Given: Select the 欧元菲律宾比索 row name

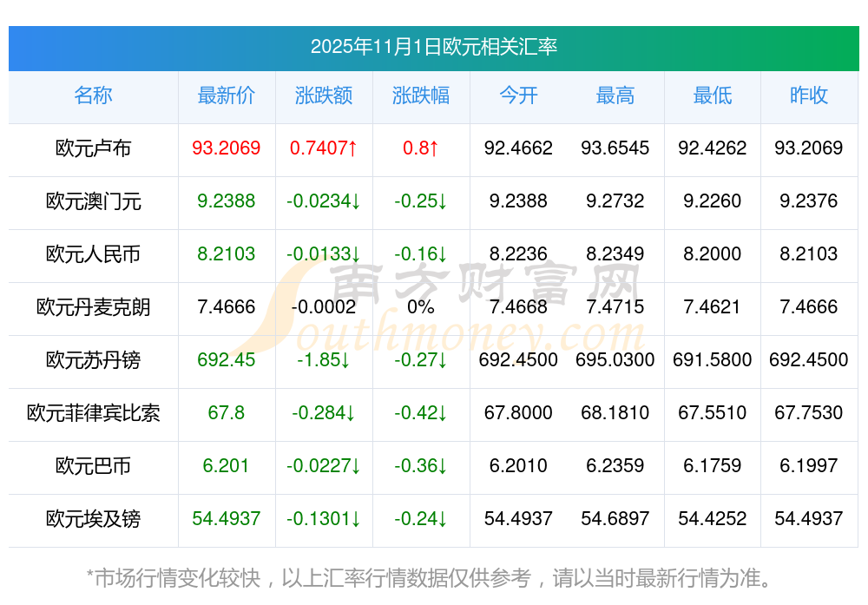Looking at the screenshot, I should click(x=93, y=413).
